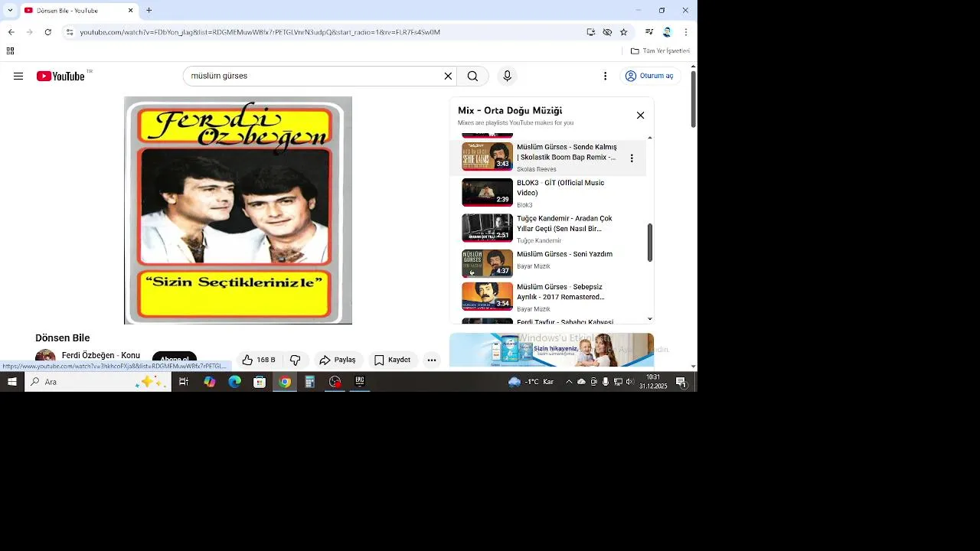Click the magnifier search button
The height and width of the screenshot is (551, 980).
[472, 76]
